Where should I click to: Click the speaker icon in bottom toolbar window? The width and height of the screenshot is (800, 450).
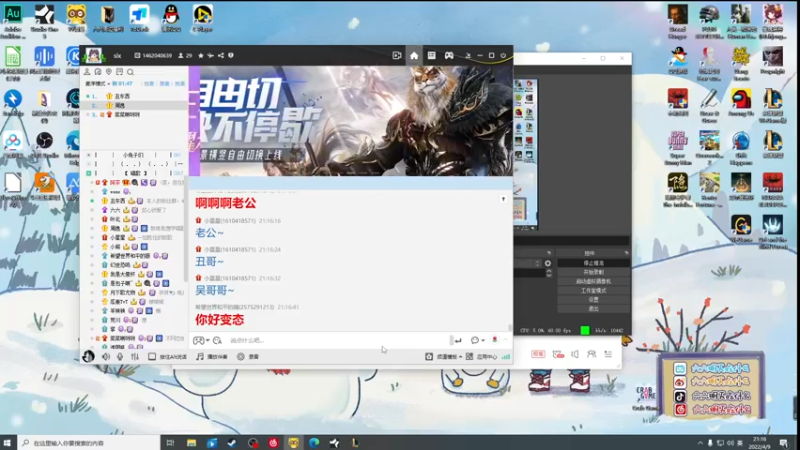[x=575, y=354]
